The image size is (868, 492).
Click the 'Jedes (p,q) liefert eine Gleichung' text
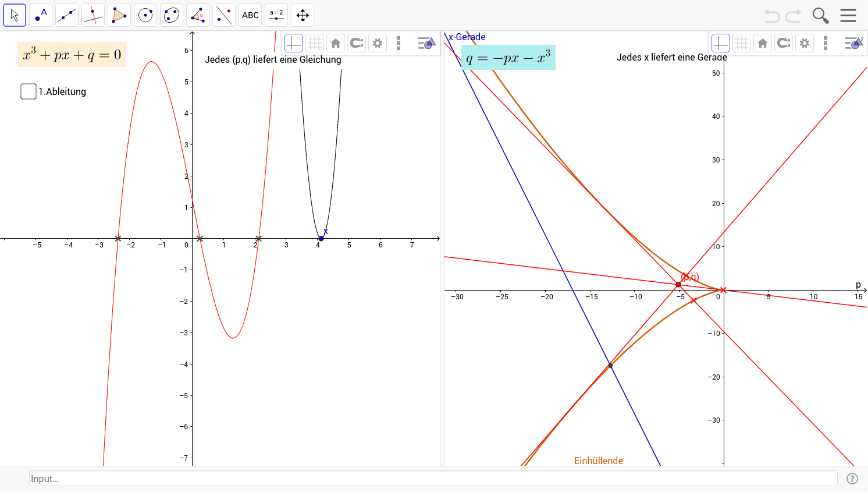click(x=273, y=59)
